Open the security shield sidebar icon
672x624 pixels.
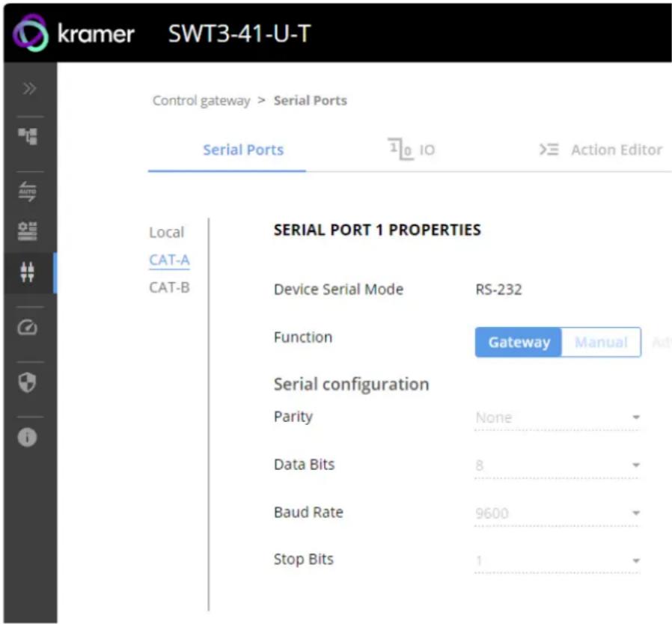[x=28, y=382]
